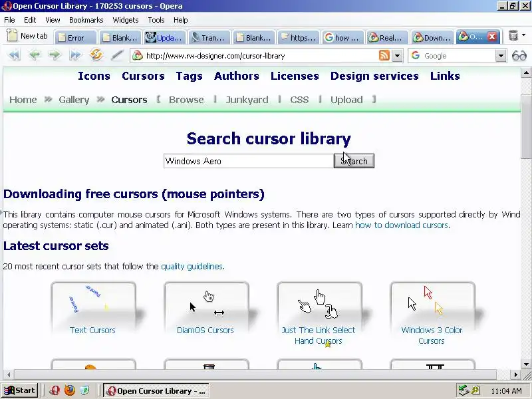Open the Licenses site section
Image resolution: width=532 pixels, height=399 pixels.
click(x=295, y=76)
